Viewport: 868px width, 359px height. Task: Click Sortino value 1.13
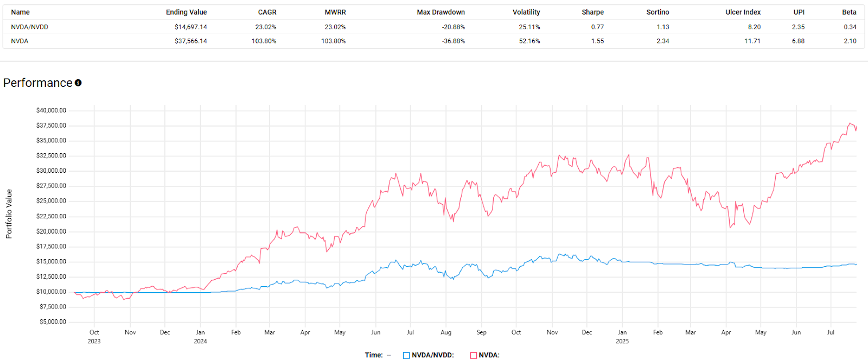click(x=663, y=27)
